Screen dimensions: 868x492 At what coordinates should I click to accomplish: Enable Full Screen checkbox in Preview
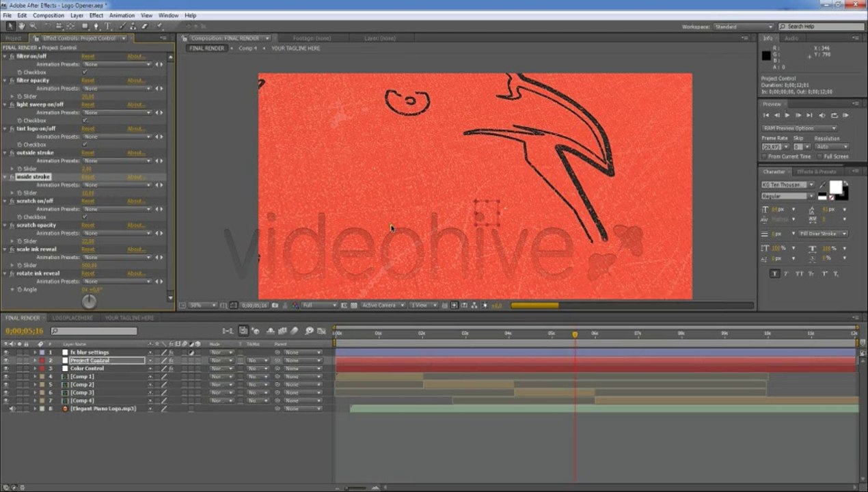tap(819, 156)
